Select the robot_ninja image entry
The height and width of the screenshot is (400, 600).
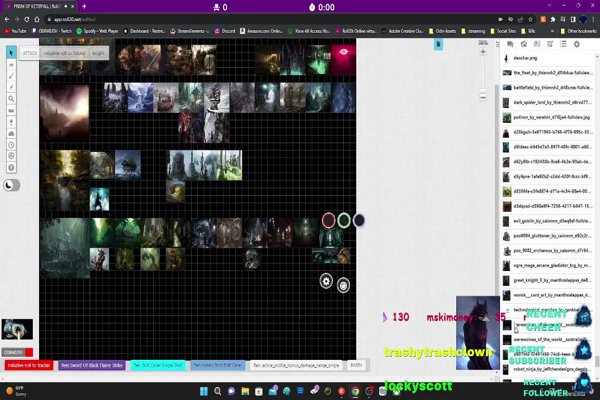click(x=548, y=369)
